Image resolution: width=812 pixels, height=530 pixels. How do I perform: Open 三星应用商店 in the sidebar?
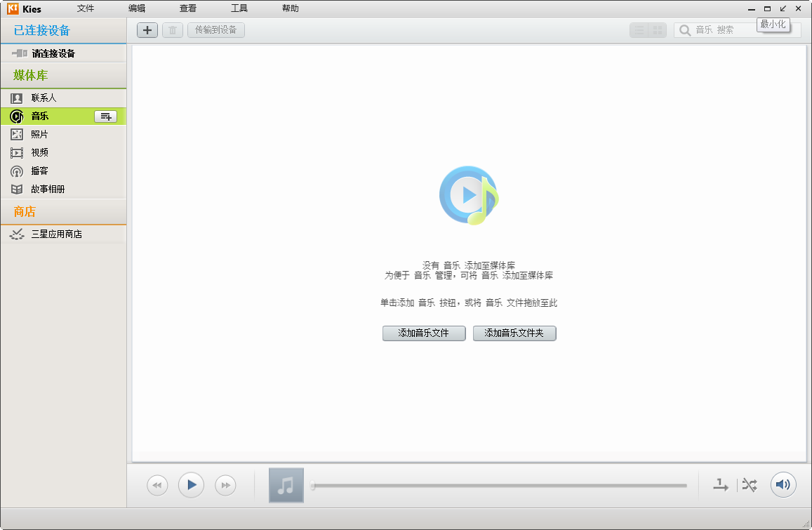pyautogui.click(x=64, y=234)
